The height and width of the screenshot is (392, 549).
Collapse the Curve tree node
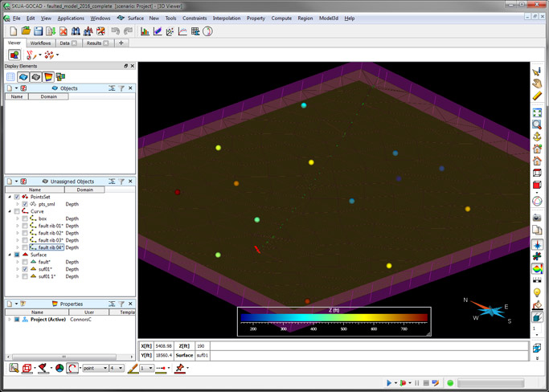(x=10, y=211)
